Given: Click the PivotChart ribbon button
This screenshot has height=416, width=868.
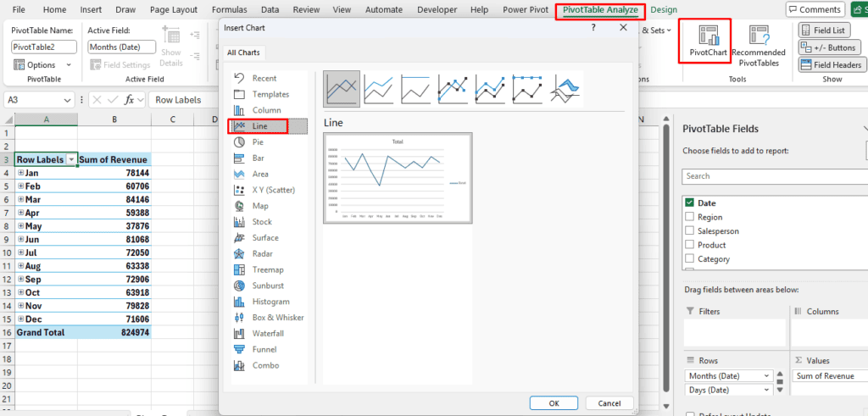Looking at the screenshot, I should pyautogui.click(x=708, y=41).
